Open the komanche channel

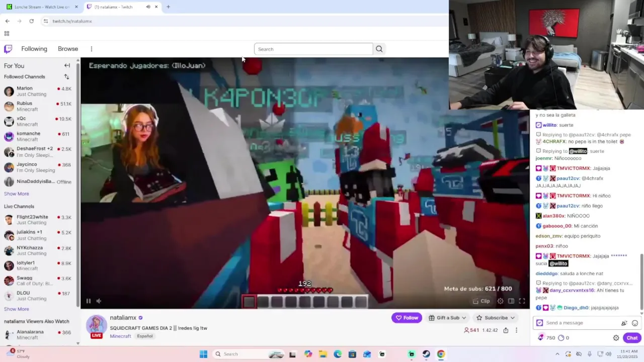(x=38, y=136)
